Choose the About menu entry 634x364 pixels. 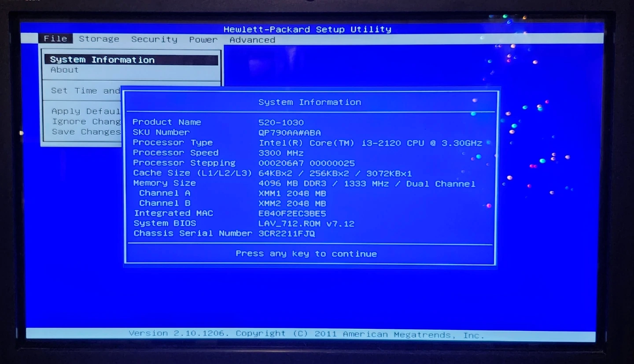tap(65, 70)
